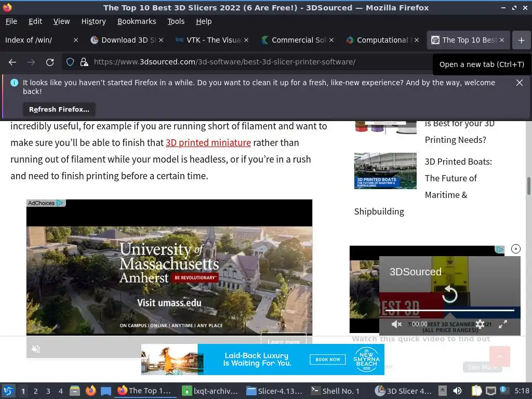
Task: Switch to virtual desktop 3
Action: (48, 391)
